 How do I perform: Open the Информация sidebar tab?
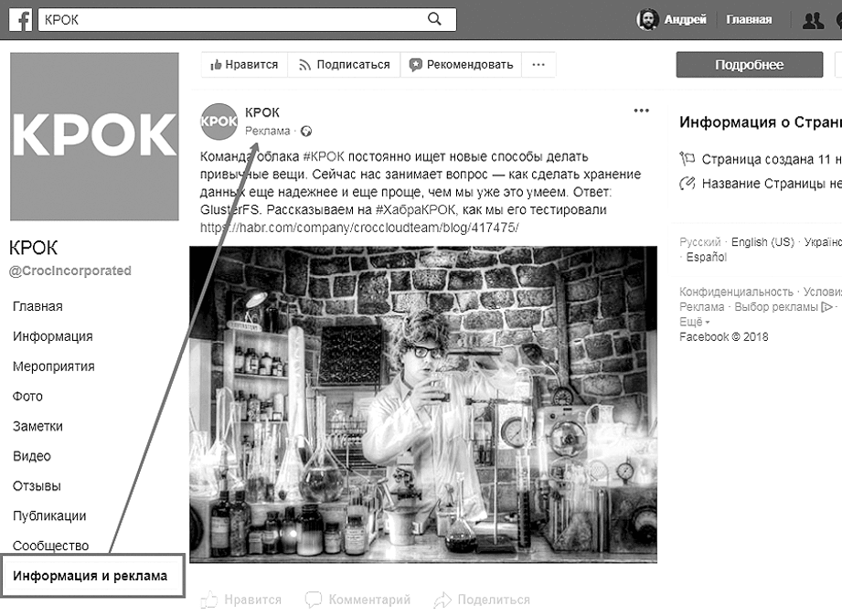tap(53, 336)
